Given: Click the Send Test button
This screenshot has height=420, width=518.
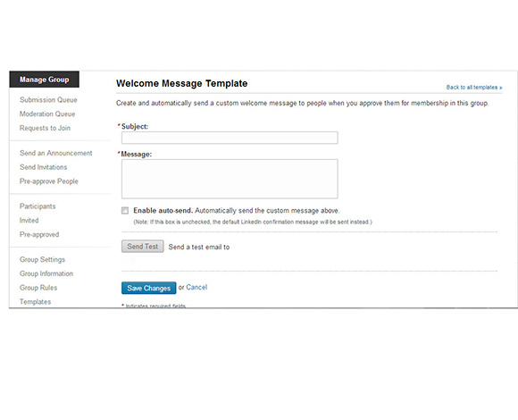Looking at the screenshot, I should tap(142, 247).
